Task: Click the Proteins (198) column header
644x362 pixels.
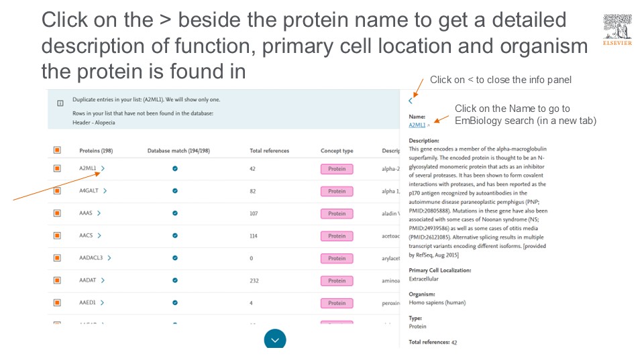Action: [x=96, y=151]
